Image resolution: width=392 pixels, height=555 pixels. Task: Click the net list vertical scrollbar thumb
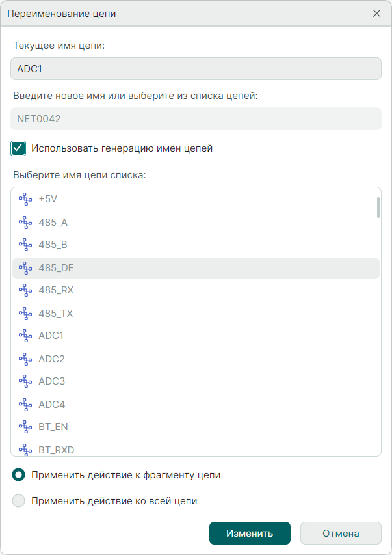pos(378,207)
